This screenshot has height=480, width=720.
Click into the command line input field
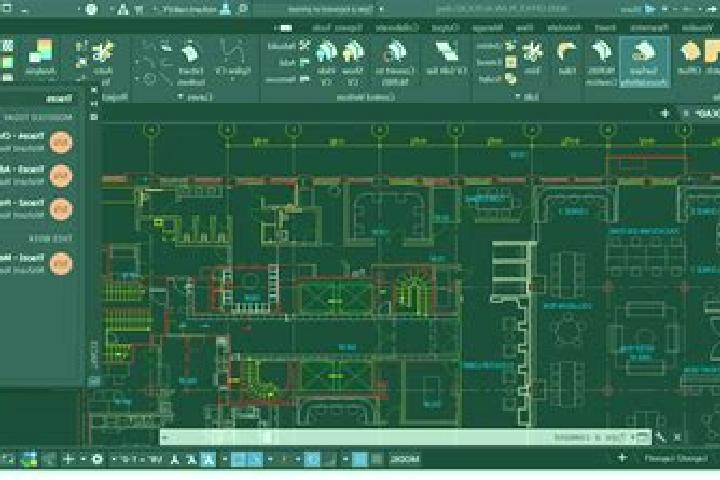point(405,437)
